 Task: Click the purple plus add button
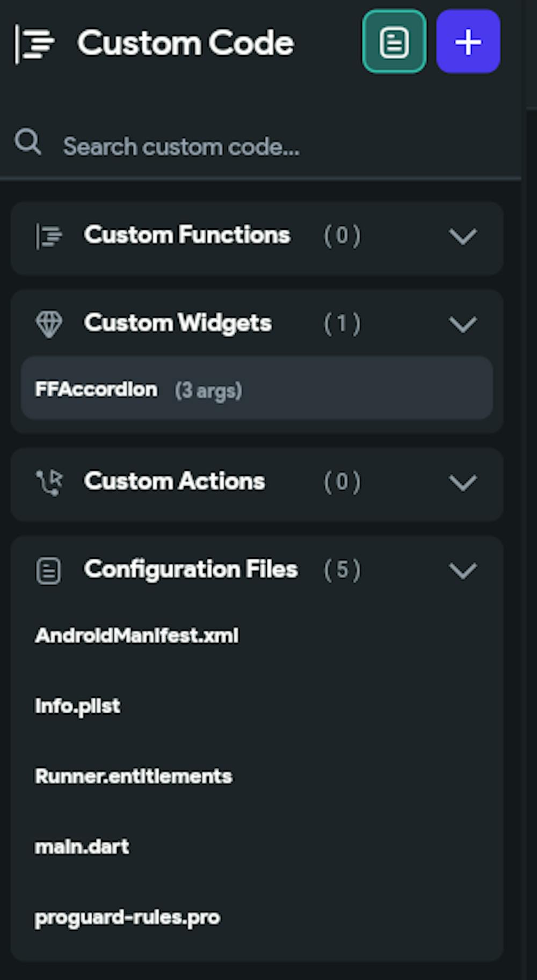click(468, 41)
